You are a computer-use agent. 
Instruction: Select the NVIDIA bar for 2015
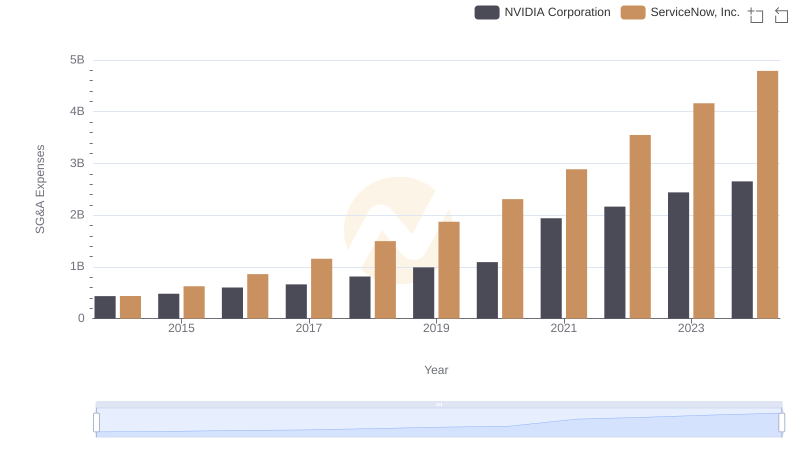point(168,306)
